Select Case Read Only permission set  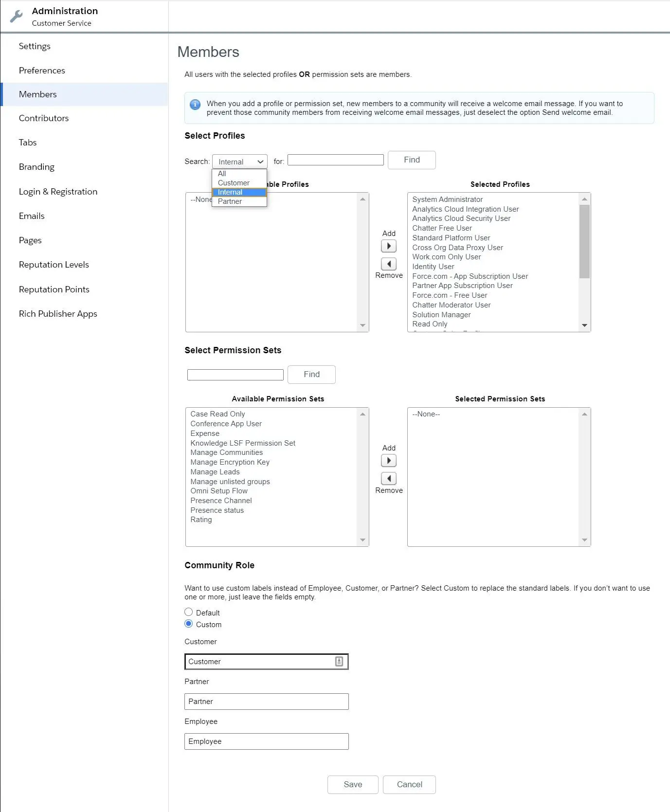pos(217,414)
